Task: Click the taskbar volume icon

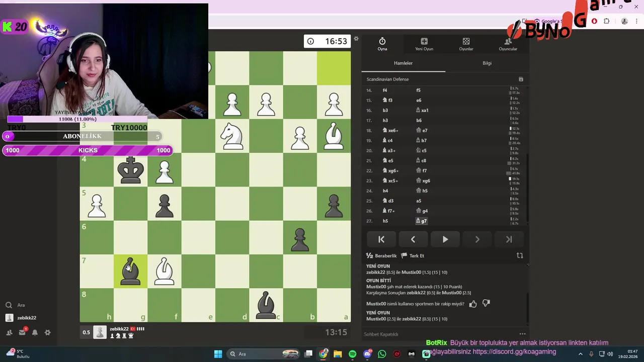Action: click(610, 354)
